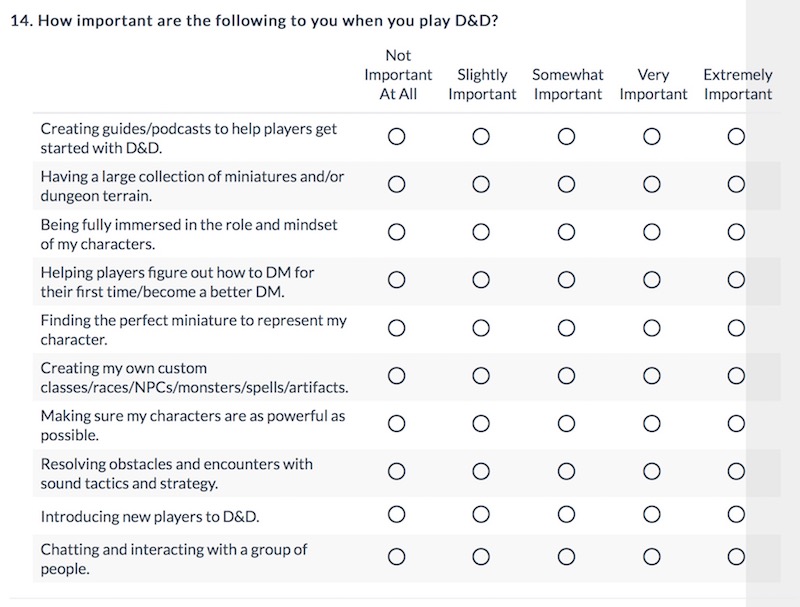Choose Very Important for sound tactics and strategy
This screenshot has height=607, width=800.
click(x=652, y=471)
